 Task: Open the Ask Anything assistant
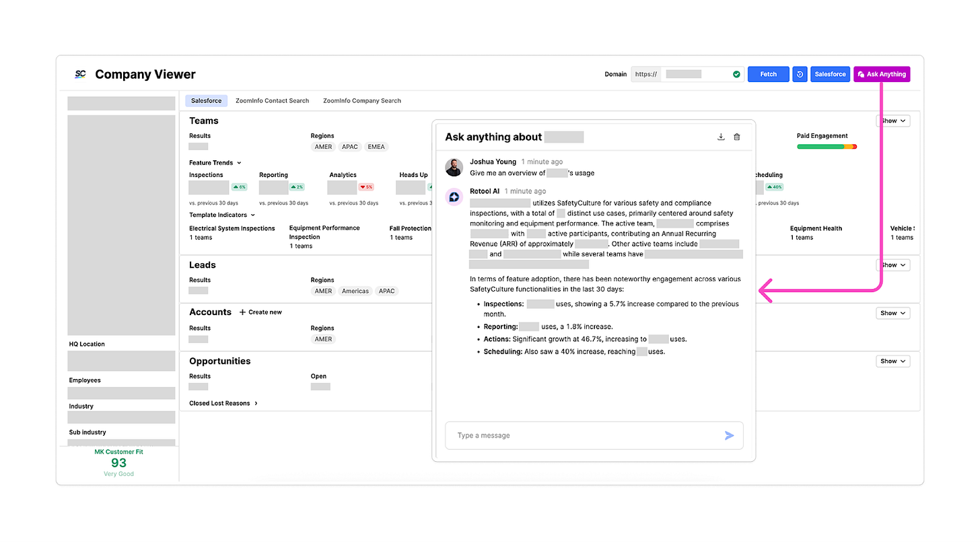[x=882, y=74]
